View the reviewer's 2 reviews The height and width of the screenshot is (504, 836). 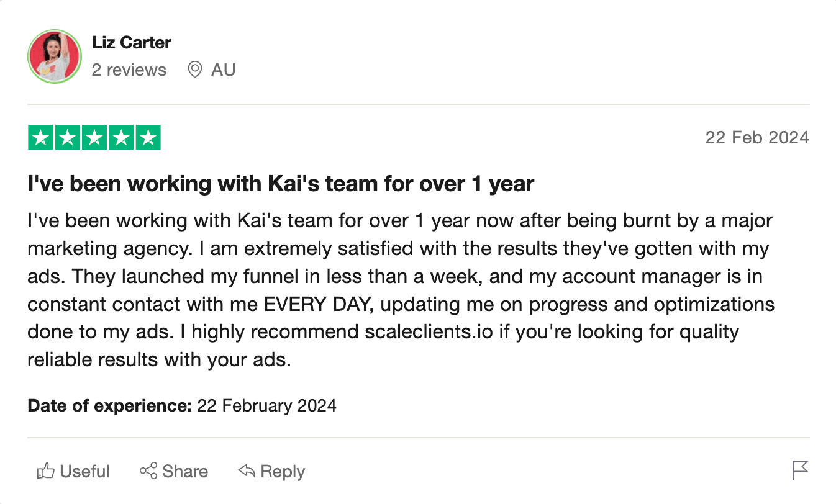tap(129, 70)
